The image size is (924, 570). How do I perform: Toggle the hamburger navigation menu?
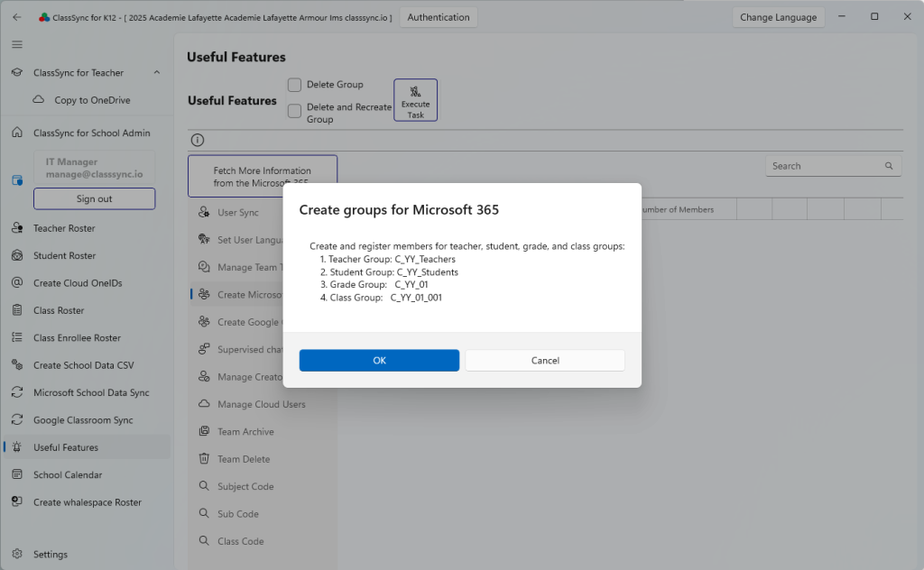[17, 45]
